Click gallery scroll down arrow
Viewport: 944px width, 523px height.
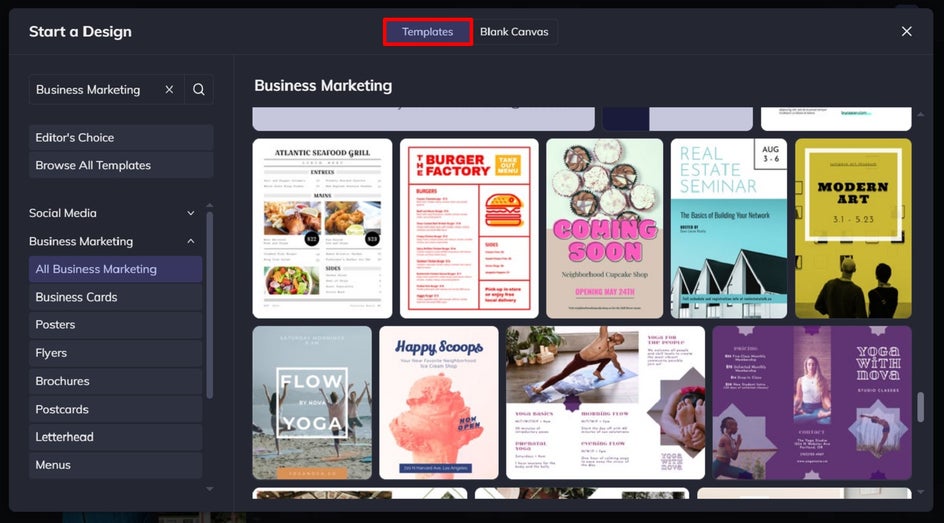[921, 492]
